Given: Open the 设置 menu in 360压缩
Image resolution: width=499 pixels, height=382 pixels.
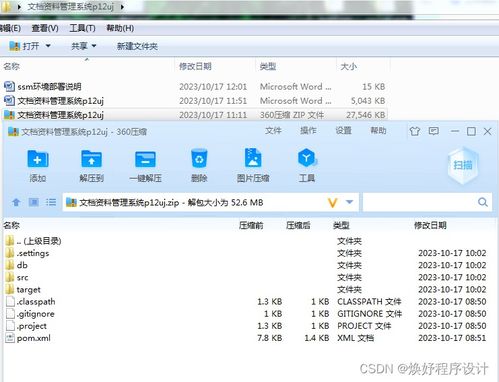Looking at the screenshot, I should 344,130.
